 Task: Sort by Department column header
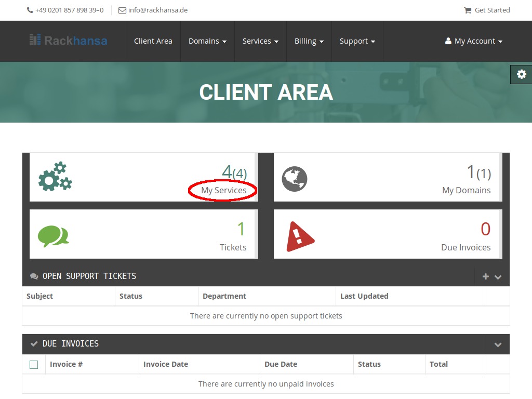[224, 296]
